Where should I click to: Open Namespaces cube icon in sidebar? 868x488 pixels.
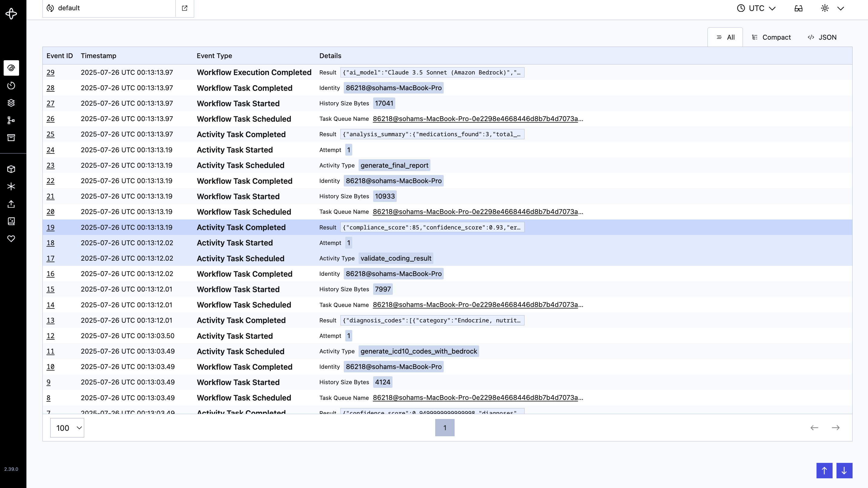(x=11, y=169)
